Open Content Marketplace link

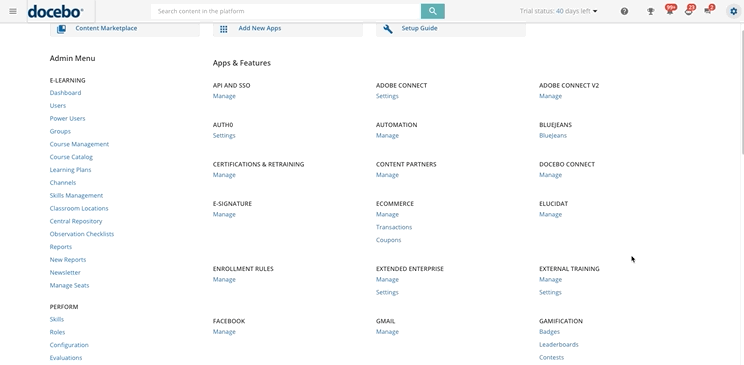pyautogui.click(x=106, y=28)
